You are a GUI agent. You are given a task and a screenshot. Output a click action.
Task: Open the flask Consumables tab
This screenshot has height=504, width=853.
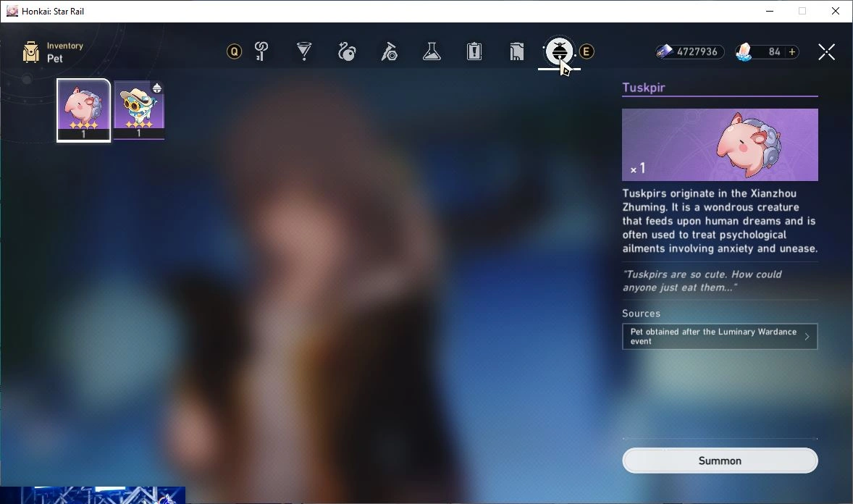tap(432, 51)
